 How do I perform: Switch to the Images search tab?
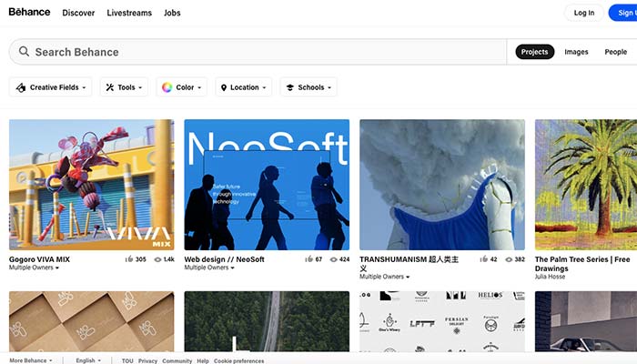tap(576, 52)
